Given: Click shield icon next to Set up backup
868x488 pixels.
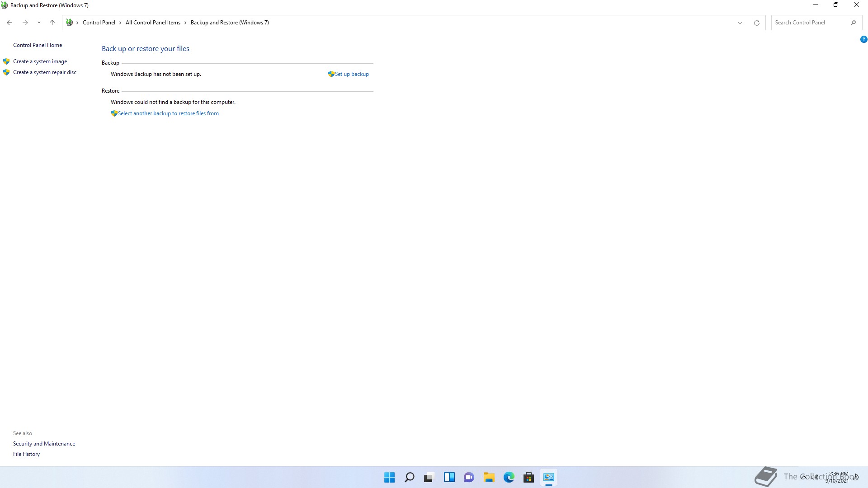Looking at the screenshot, I should (331, 74).
